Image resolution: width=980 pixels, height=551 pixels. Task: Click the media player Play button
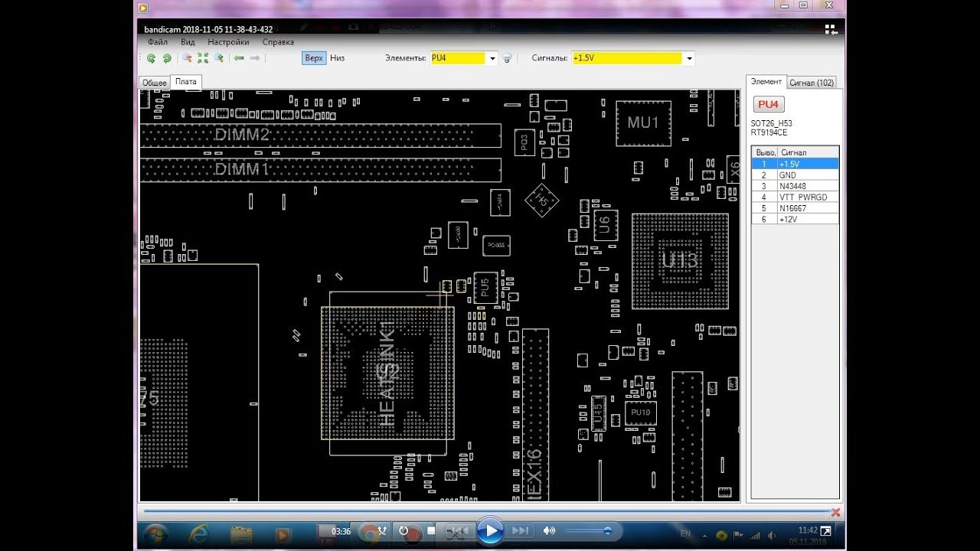pos(490,530)
